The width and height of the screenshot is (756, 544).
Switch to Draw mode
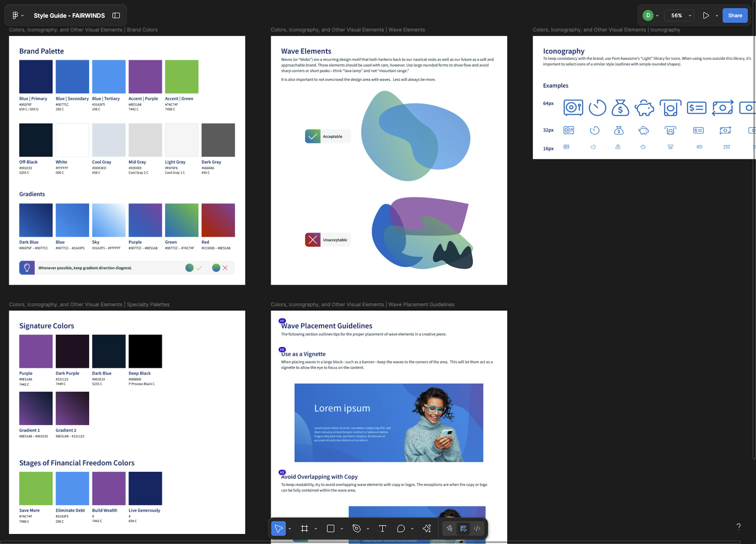[449, 528]
